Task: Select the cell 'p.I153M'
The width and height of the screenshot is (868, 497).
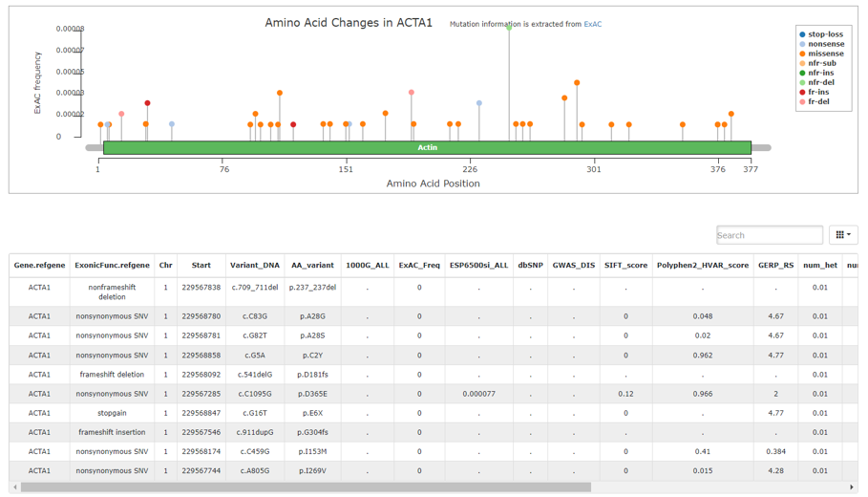Action: click(x=312, y=451)
